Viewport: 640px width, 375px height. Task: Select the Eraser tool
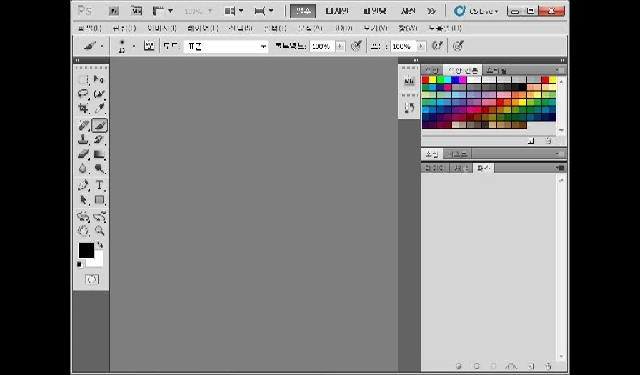point(83,154)
